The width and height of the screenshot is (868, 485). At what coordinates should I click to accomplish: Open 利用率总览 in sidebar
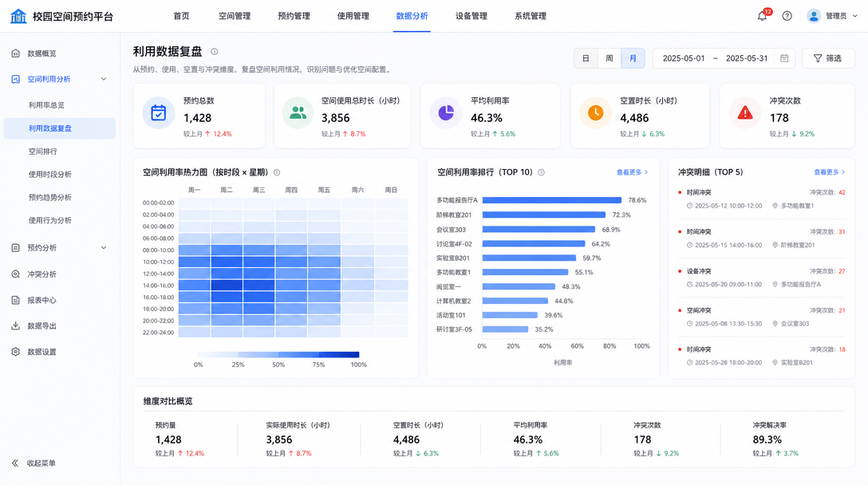click(46, 104)
